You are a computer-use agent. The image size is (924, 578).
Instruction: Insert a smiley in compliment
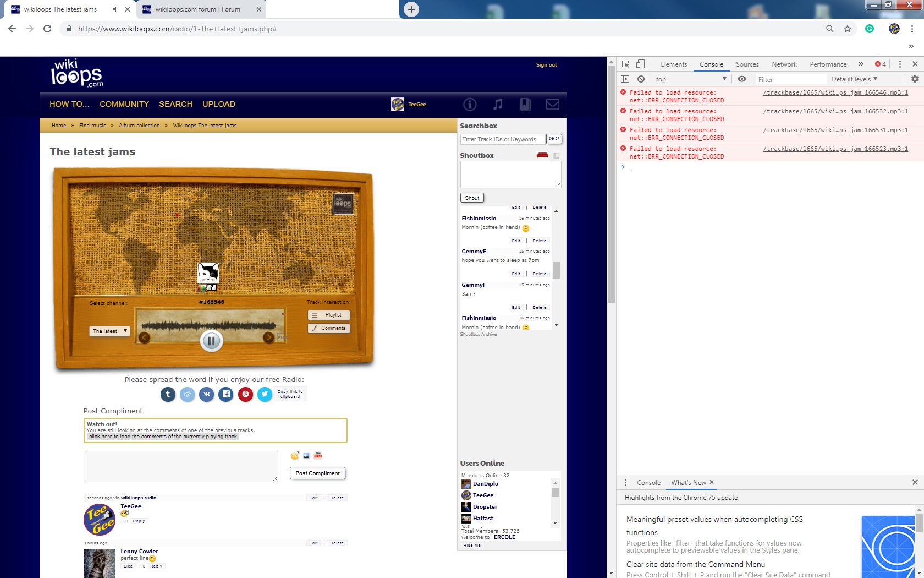click(x=295, y=456)
